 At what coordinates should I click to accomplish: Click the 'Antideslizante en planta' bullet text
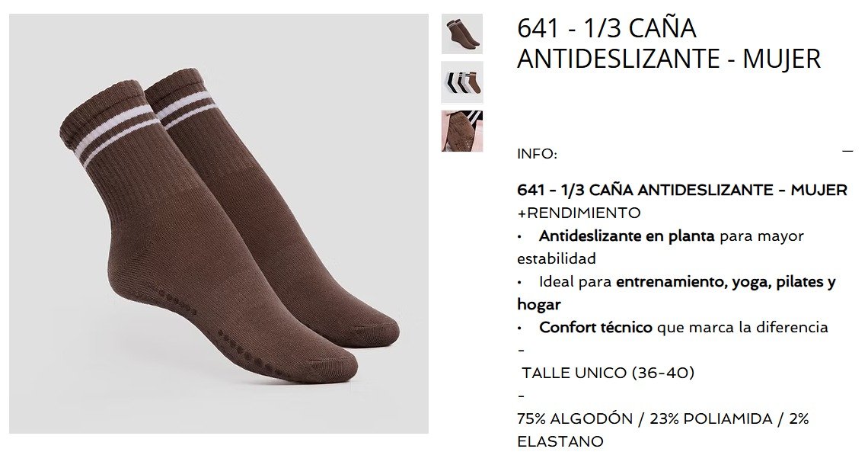click(627, 236)
